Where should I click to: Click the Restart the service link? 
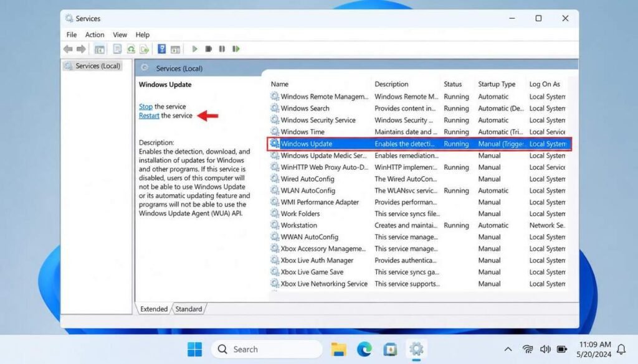[149, 116]
